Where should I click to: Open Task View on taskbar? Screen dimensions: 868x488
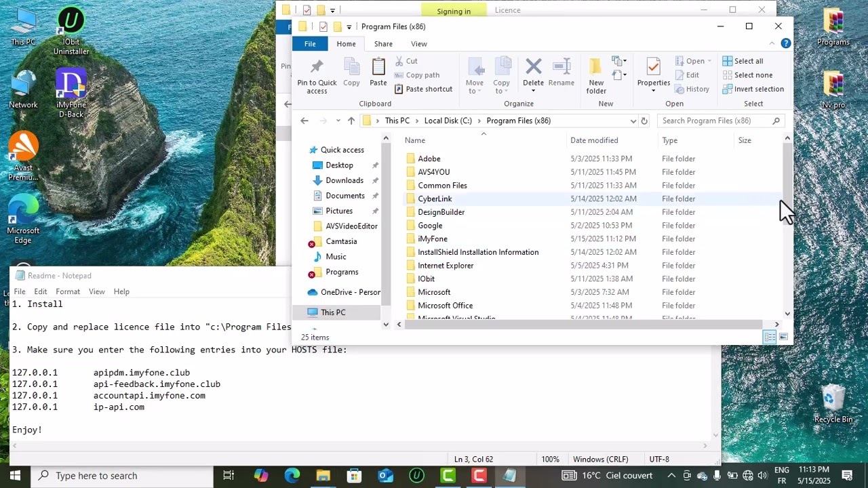pos(229,476)
